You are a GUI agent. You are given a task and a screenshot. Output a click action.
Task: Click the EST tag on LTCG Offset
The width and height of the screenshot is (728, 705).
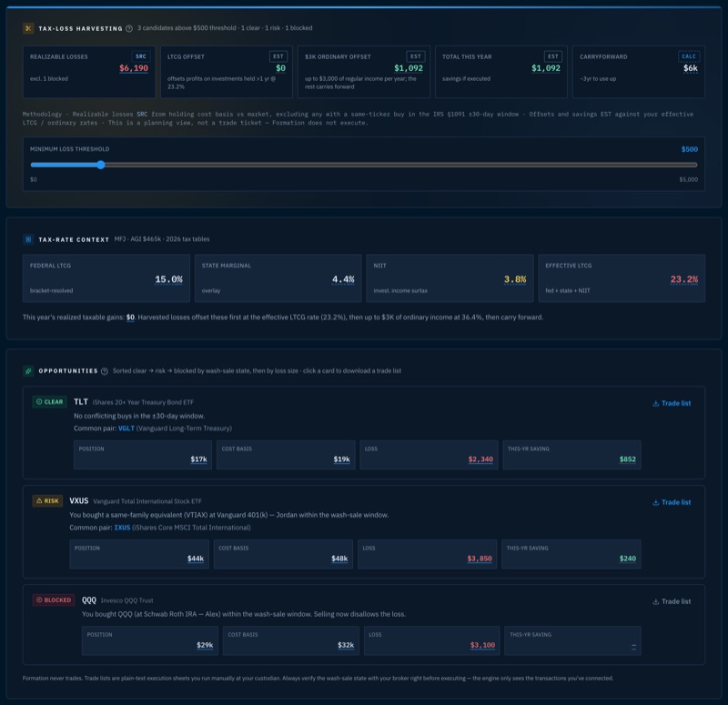coord(278,56)
